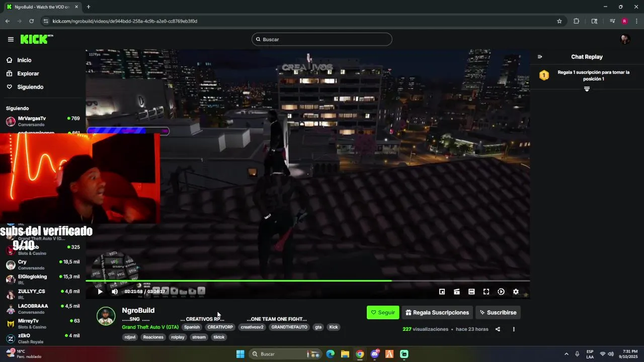
Task: Enable picture-in-picture mode
Action: click(x=442, y=292)
